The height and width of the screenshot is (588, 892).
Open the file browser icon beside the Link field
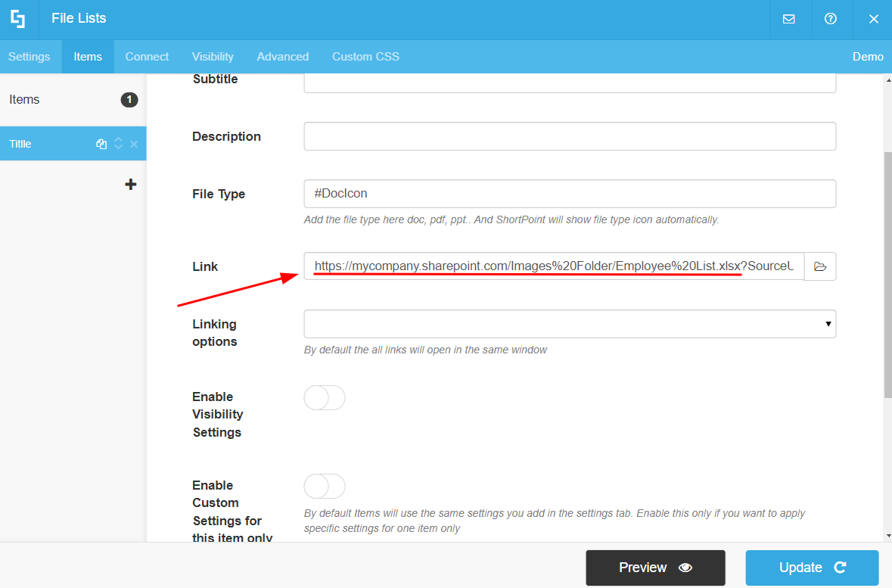coord(820,266)
